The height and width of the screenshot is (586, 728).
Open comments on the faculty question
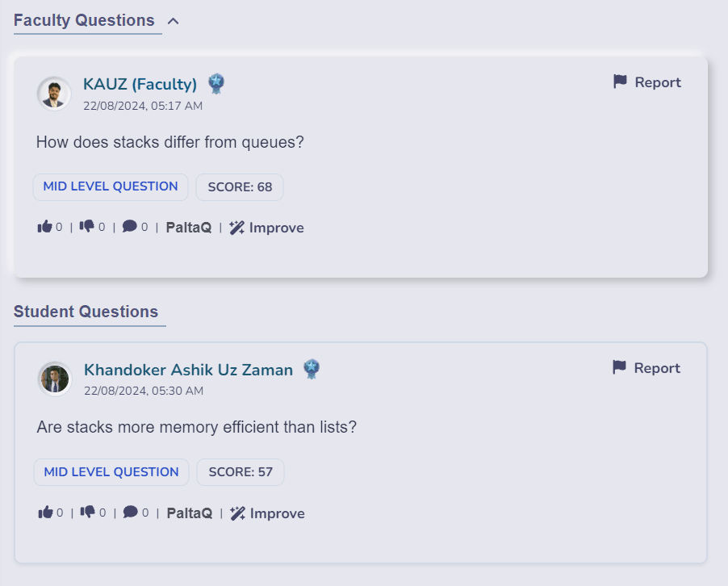click(x=130, y=227)
